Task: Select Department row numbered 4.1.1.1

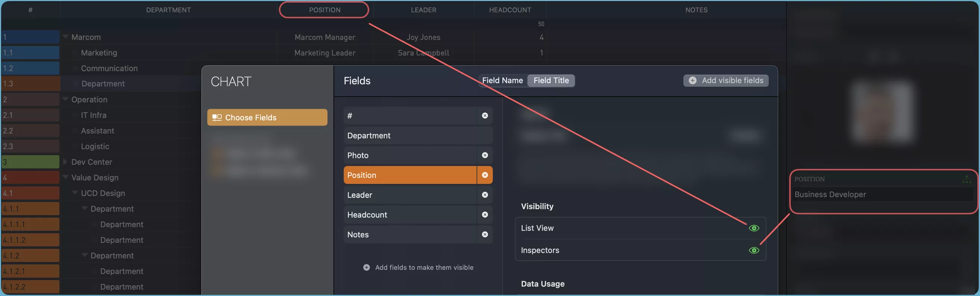Action: tap(122, 224)
